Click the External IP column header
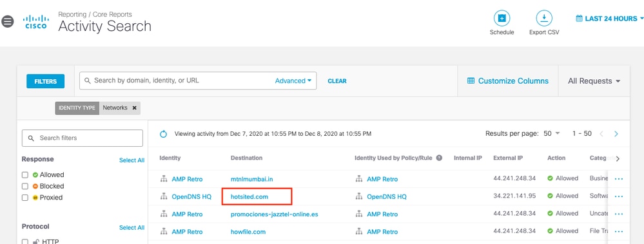This screenshot has height=244, width=644. tap(508, 158)
